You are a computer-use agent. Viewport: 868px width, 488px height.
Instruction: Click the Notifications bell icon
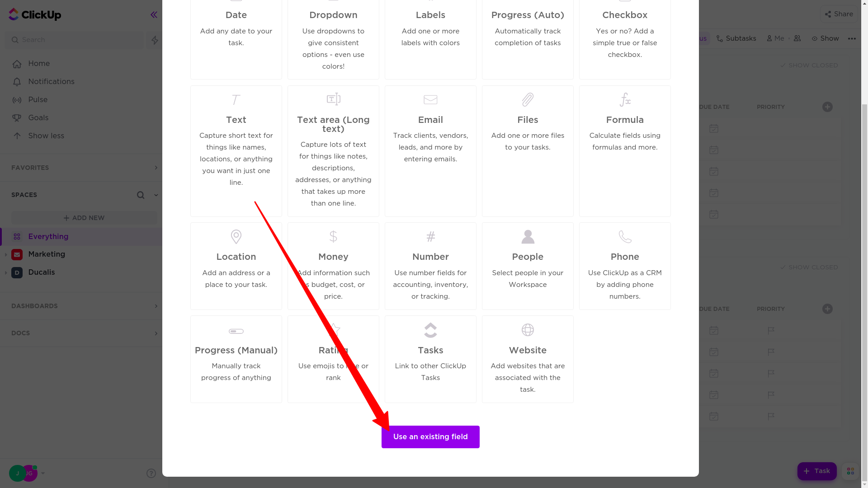pyautogui.click(x=17, y=82)
